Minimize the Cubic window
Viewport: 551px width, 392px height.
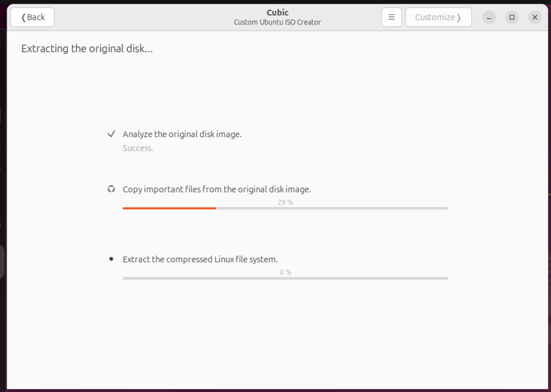pos(489,17)
